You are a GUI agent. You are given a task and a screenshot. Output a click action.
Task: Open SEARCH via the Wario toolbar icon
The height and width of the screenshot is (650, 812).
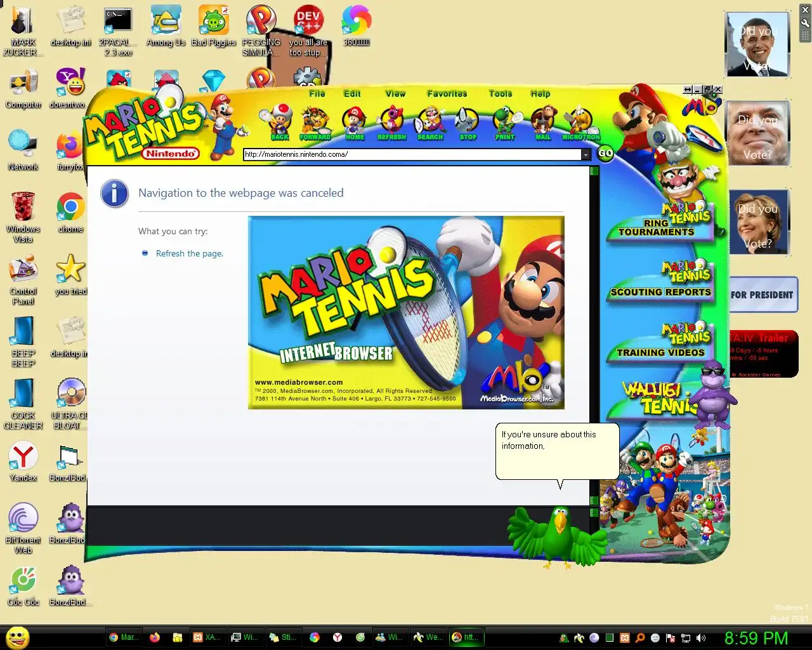click(x=430, y=123)
